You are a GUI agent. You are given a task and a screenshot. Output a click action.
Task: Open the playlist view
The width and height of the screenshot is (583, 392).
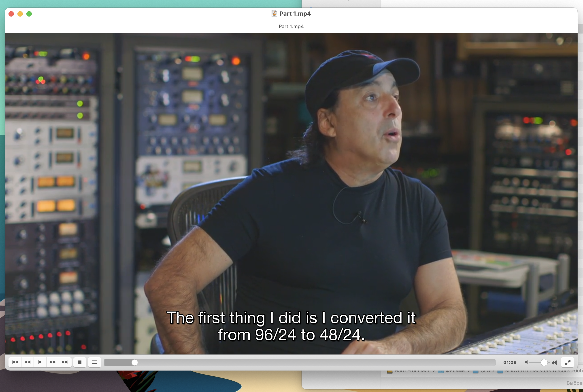coord(95,362)
